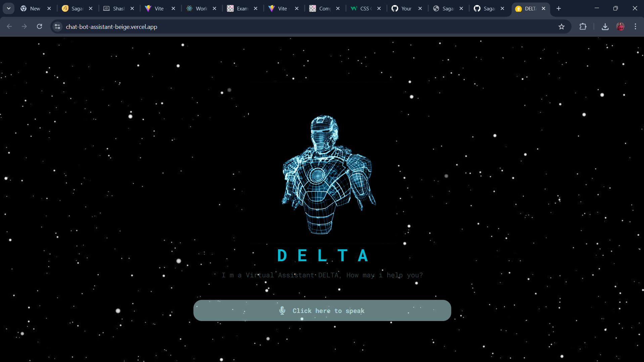Viewport: 644px width, 362px height.
Task: Close the Saga tab with globe icon
Action: pos(461,8)
